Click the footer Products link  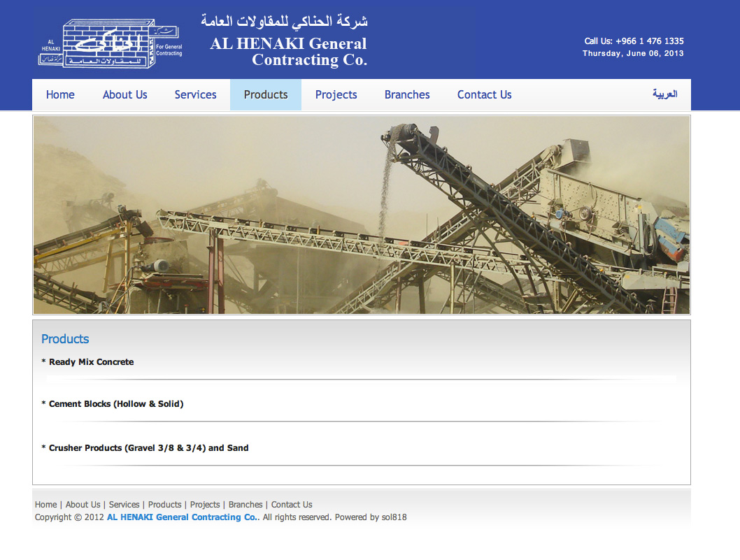pyautogui.click(x=164, y=504)
